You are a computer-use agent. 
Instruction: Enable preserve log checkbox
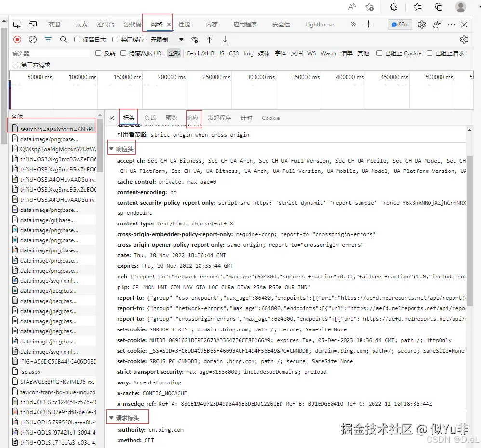[77, 40]
